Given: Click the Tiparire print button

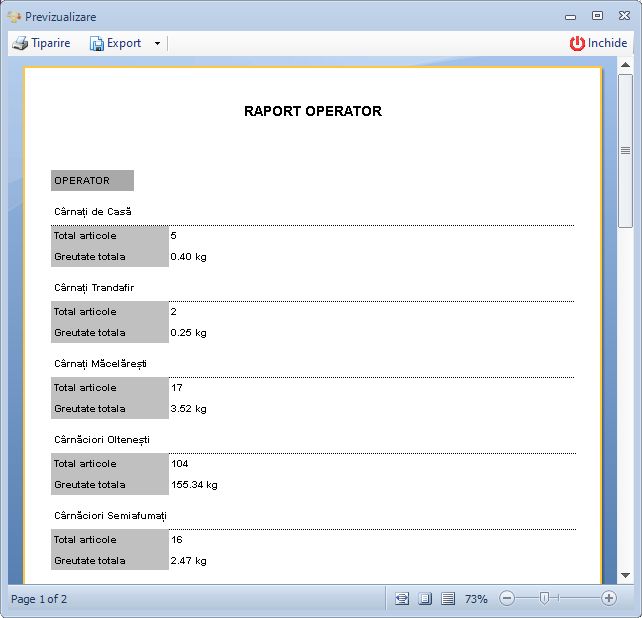Looking at the screenshot, I should coord(41,43).
